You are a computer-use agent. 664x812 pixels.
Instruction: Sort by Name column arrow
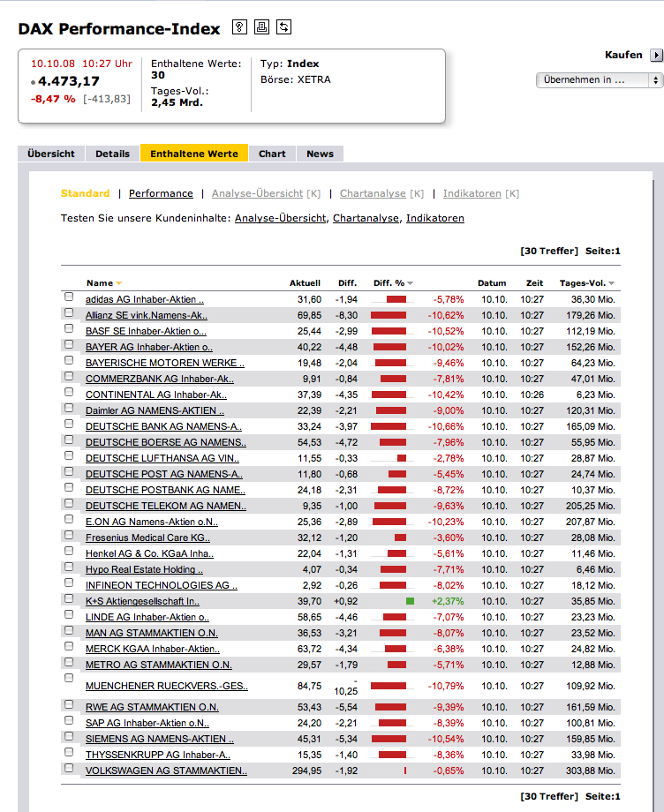(118, 283)
